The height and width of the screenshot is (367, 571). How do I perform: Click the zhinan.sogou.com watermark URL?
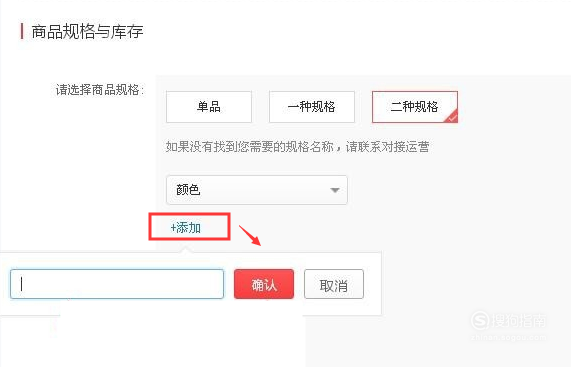(508, 338)
